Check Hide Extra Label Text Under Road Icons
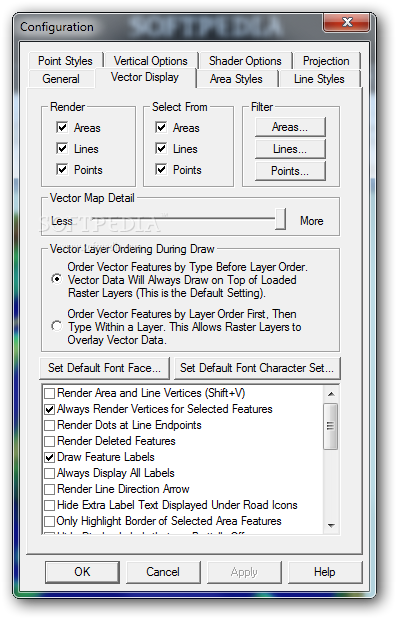397x619 pixels. 49,505
